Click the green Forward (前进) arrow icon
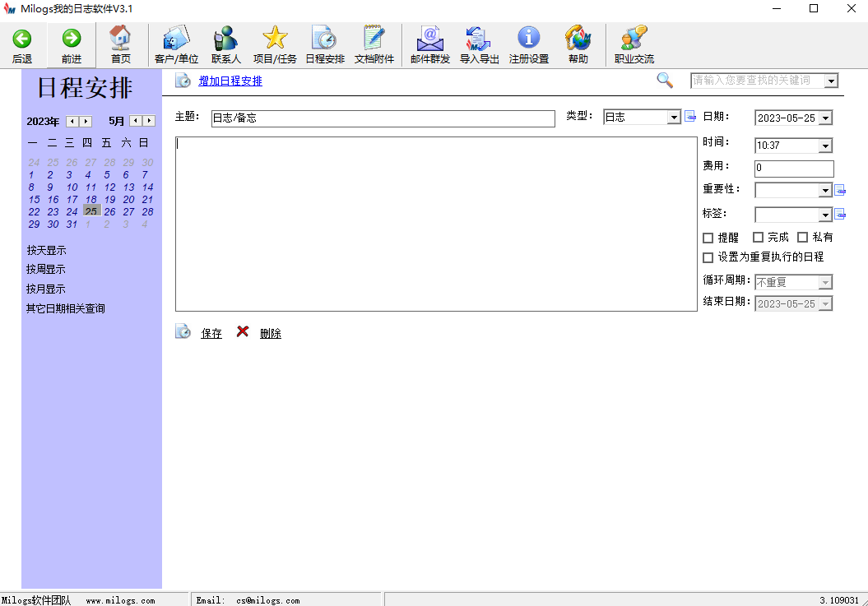Image resolution: width=868 pixels, height=606 pixels. click(x=72, y=39)
